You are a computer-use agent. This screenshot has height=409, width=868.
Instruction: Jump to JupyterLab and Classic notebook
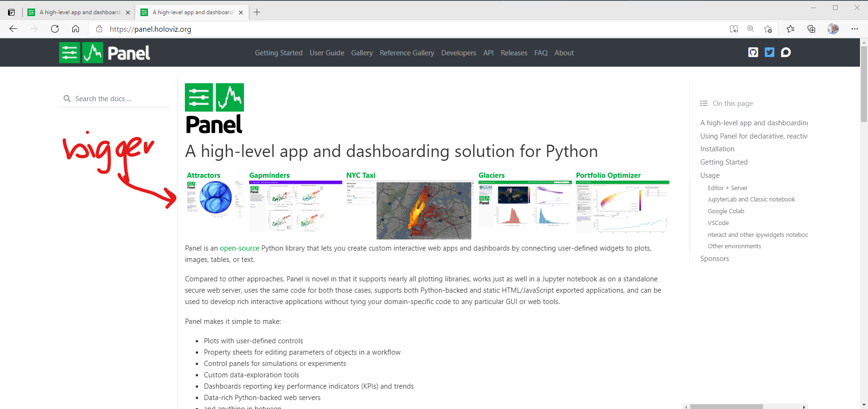coord(751,200)
